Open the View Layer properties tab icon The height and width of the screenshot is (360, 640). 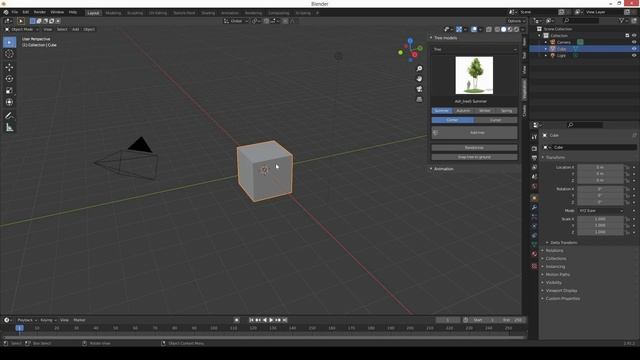[534, 167]
